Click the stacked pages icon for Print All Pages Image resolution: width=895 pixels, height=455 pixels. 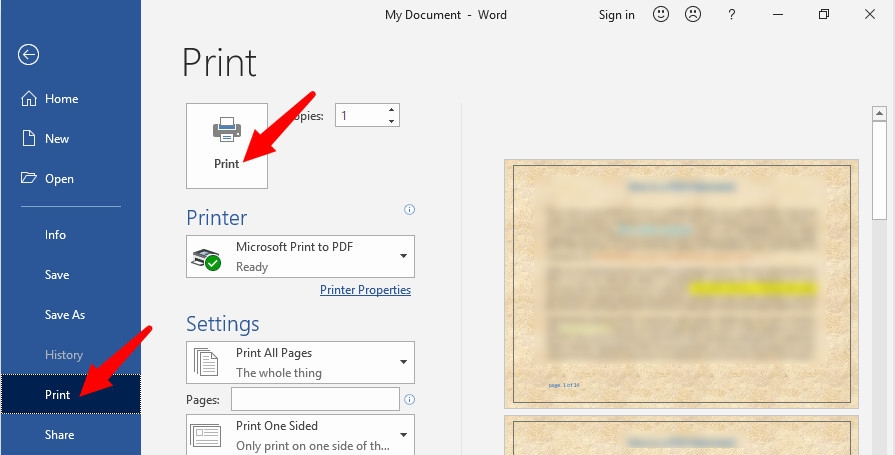[x=205, y=362]
